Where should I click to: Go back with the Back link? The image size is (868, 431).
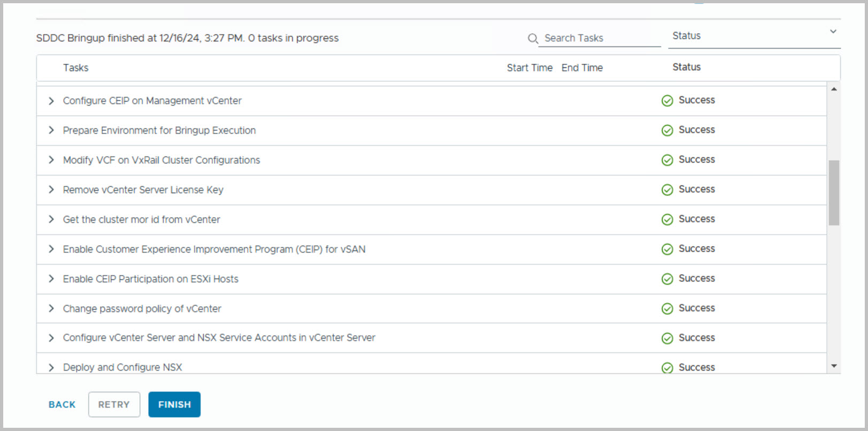(x=62, y=405)
